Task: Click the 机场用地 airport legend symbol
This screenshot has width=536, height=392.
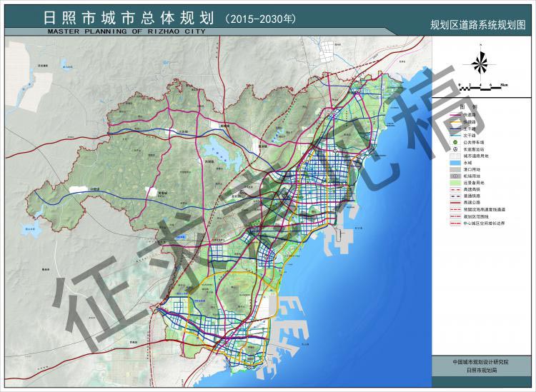Action: (455, 177)
